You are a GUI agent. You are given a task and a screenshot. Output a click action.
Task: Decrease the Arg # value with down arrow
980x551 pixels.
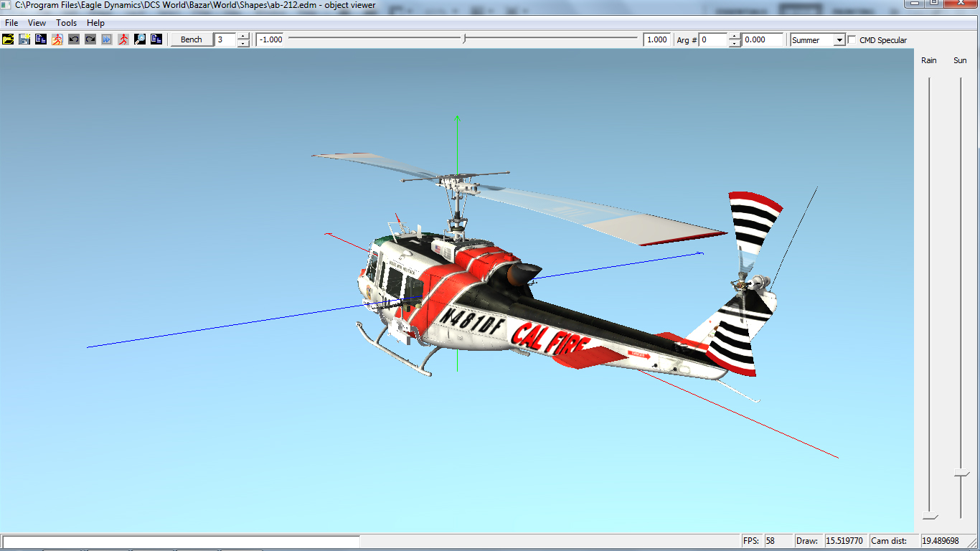click(734, 44)
